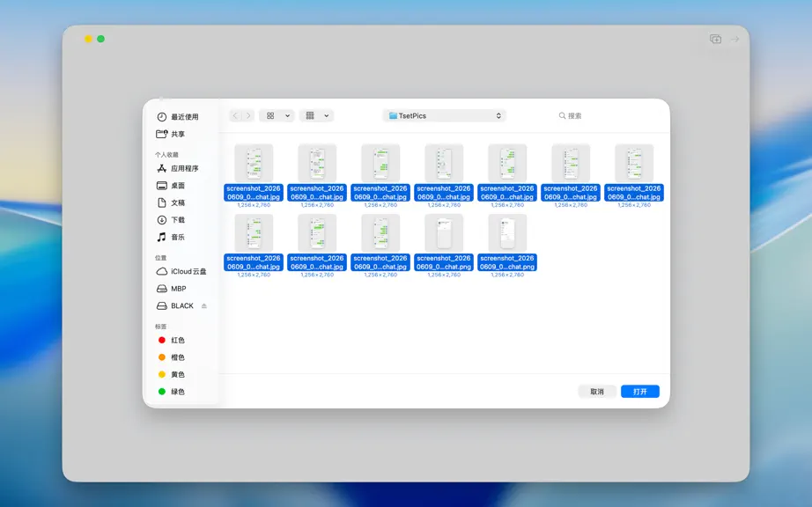Filter by 红色 tag
This screenshot has height=507, width=812.
[171, 341]
